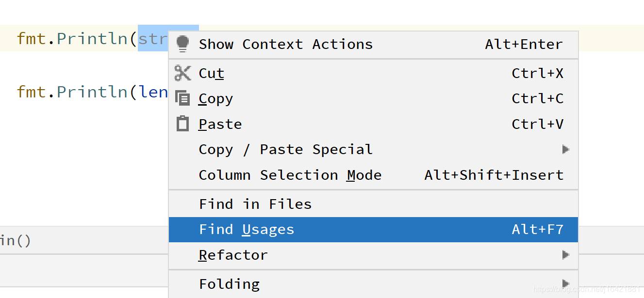Open Show Context Actions
This screenshot has height=298, width=644.
[x=285, y=44]
